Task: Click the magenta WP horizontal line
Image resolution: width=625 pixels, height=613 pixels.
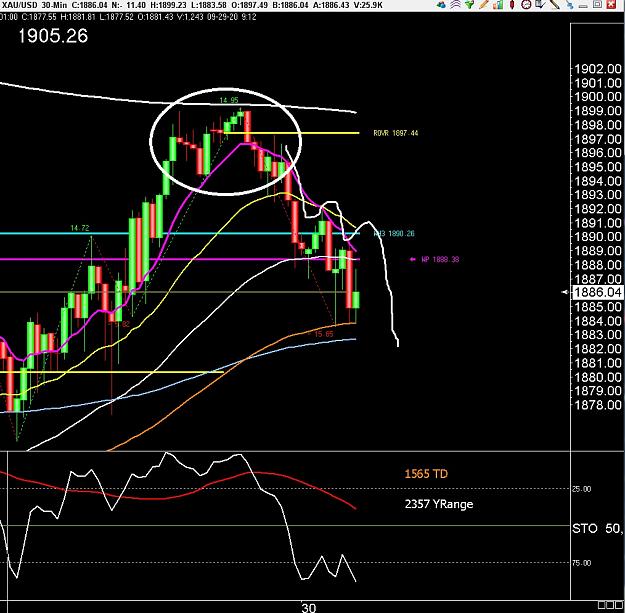Action: point(179,259)
